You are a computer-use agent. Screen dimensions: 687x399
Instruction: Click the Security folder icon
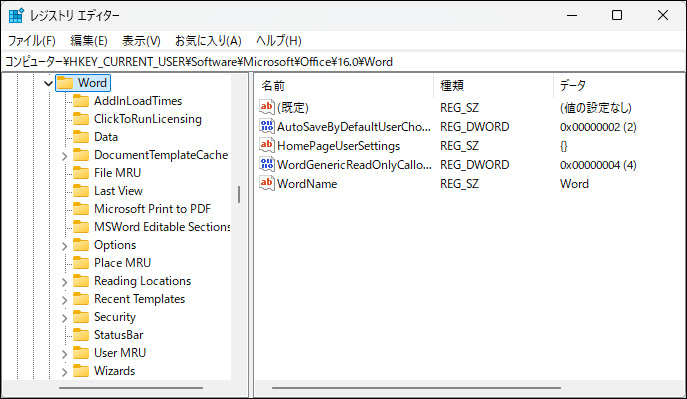pos(81,316)
